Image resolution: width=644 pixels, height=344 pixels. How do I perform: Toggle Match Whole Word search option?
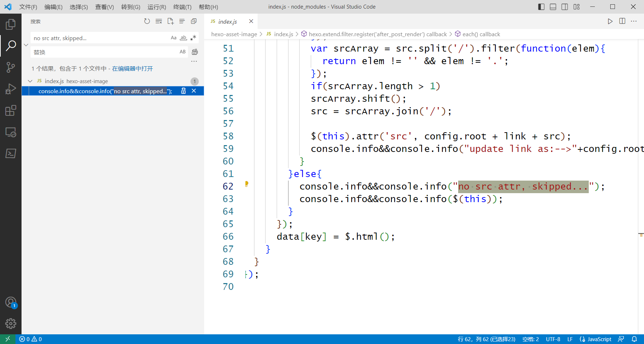pos(183,38)
